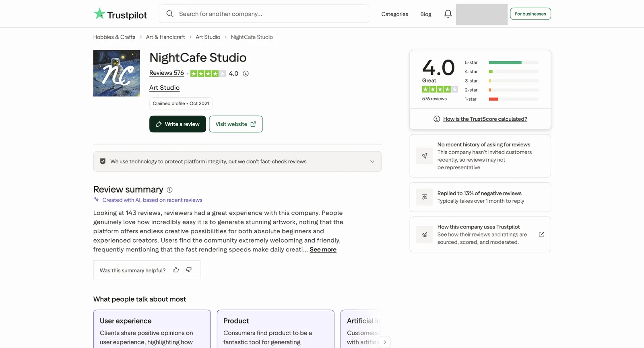Click the search magnifier icon

click(170, 14)
